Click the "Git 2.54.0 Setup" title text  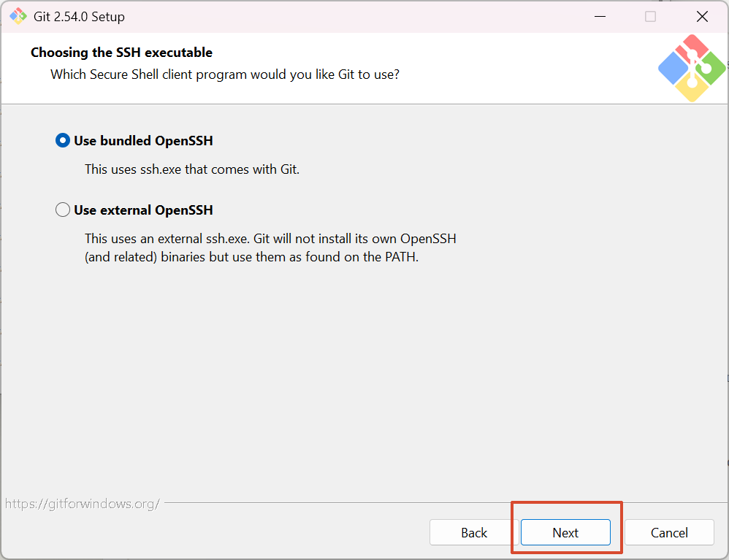(x=79, y=16)
